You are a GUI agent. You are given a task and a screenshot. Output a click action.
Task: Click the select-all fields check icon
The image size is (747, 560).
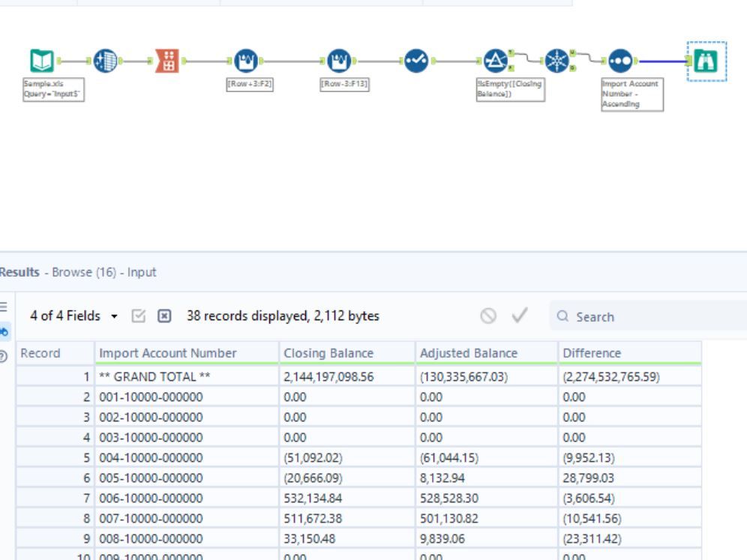pyautogui.click(x=138, y=316)
